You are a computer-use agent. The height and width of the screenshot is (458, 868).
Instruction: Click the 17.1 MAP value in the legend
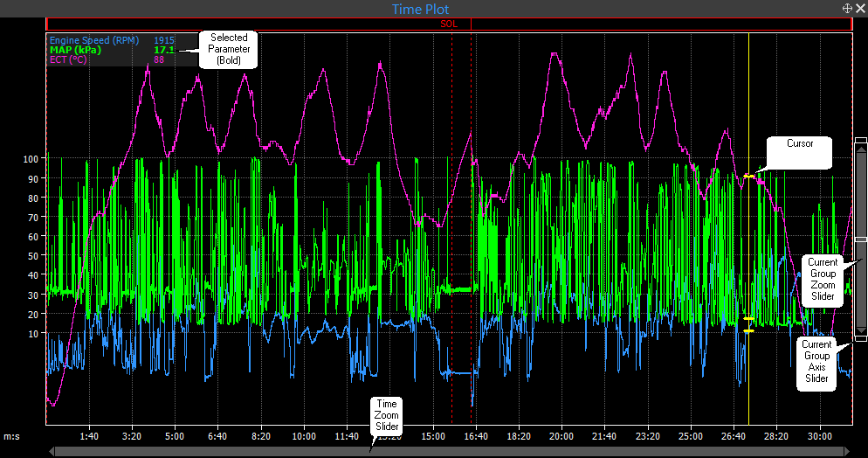[164, 50]
